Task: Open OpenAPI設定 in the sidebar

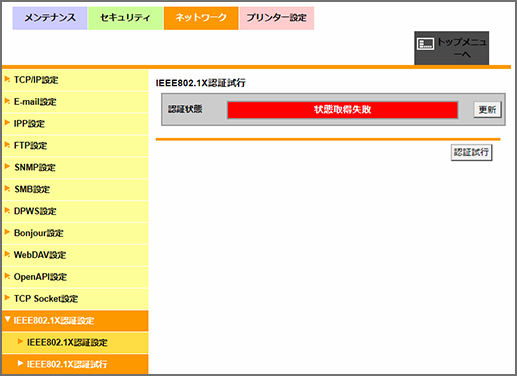Action: tap(75, 277)
